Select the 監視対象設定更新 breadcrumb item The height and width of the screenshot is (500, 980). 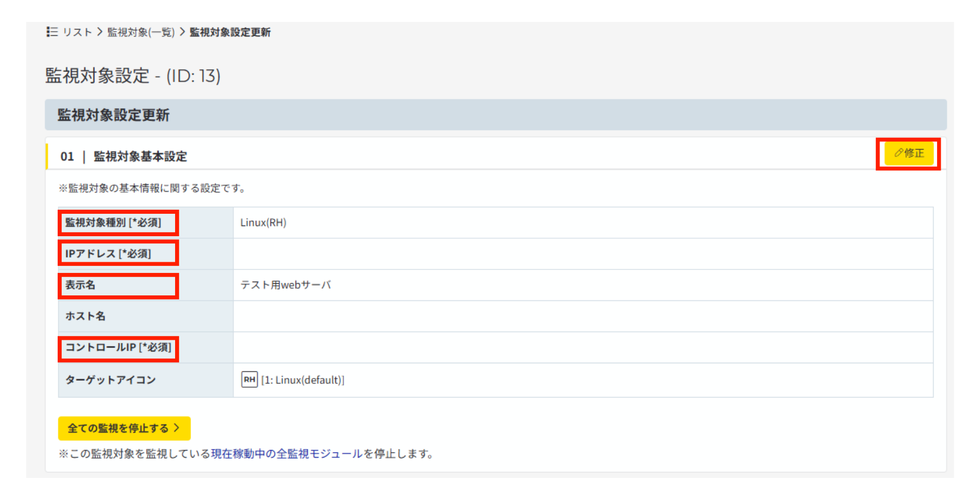pos(230,32)
